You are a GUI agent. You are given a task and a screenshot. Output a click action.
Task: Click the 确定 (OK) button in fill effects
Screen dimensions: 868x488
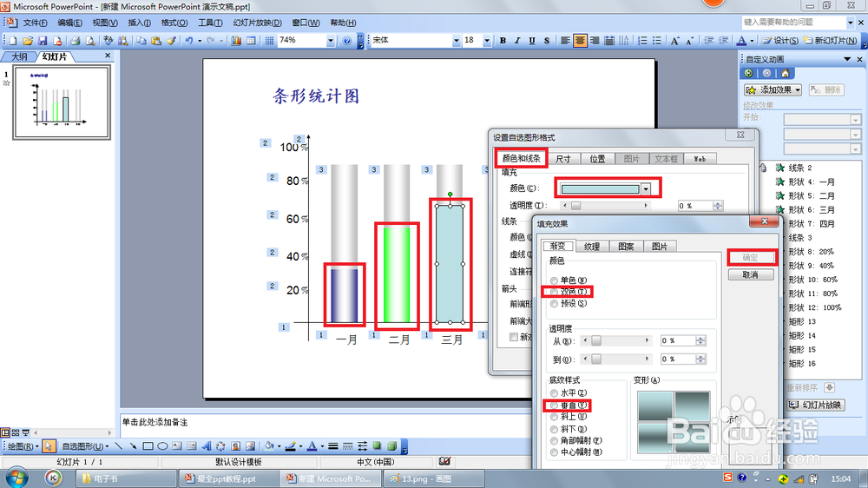(751, 258)
